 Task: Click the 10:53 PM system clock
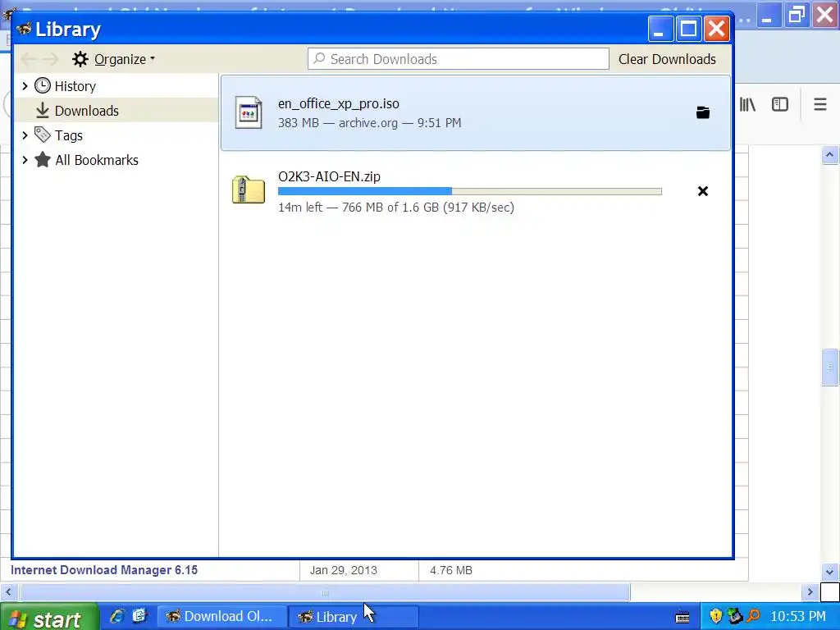(797, 617)
